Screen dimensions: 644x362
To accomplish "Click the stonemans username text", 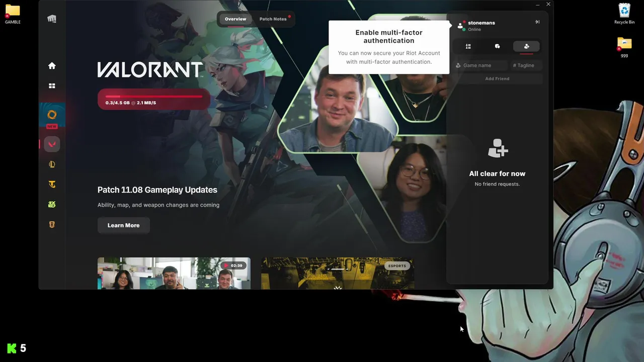I will pos(481,23).
